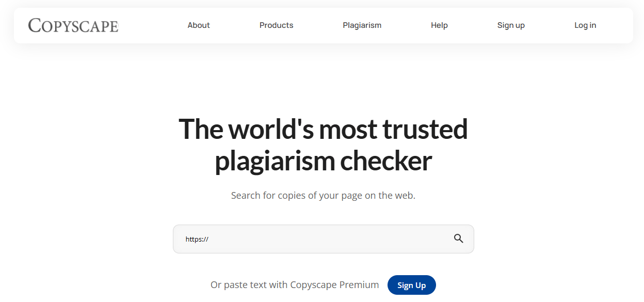The width and height of the screenshot is (644, 302).
Task: Click the magnifying glass search icon
Action: 458,239
